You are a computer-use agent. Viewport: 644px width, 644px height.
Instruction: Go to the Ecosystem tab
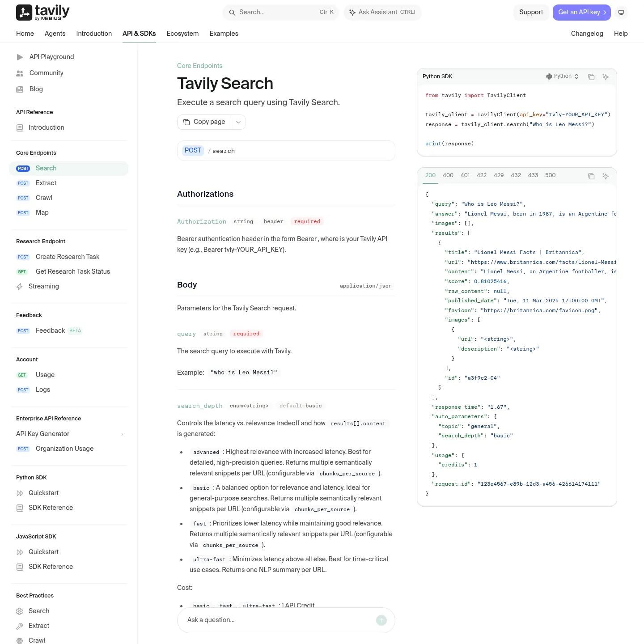pos(182,34)
